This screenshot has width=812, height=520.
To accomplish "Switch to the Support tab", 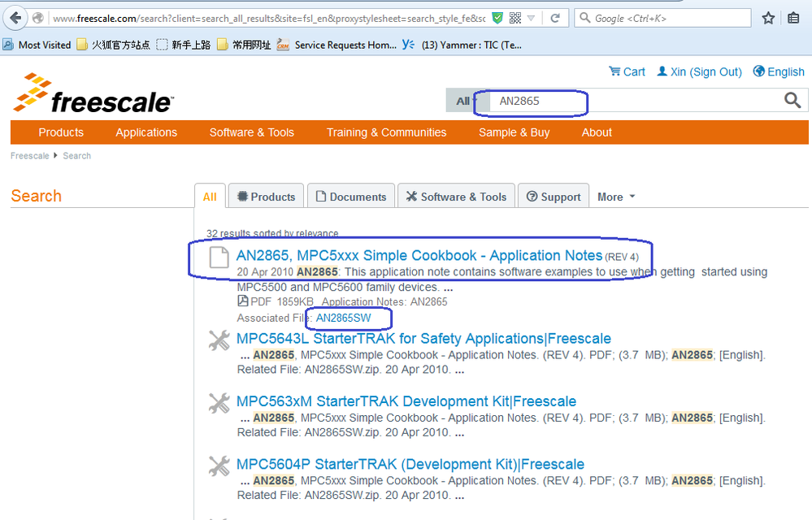I will [x=554, y=197].
